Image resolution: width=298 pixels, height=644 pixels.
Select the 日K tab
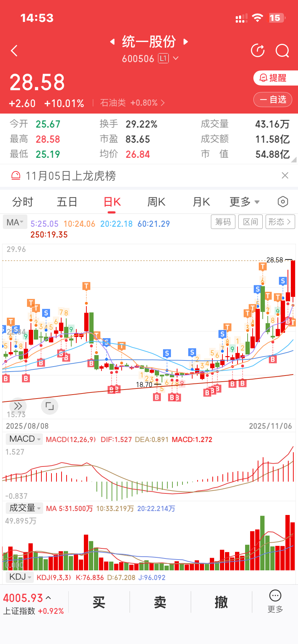(x=112, y=202)
